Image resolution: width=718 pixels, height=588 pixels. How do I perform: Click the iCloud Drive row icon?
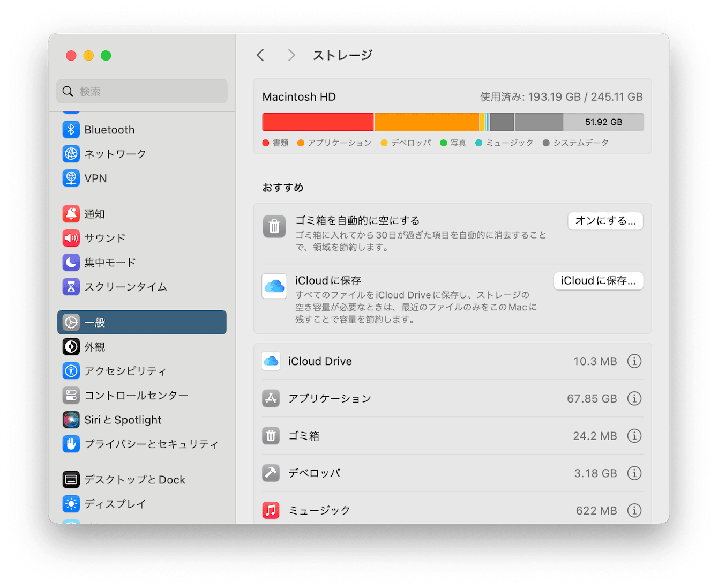click(x=271, y=361)
